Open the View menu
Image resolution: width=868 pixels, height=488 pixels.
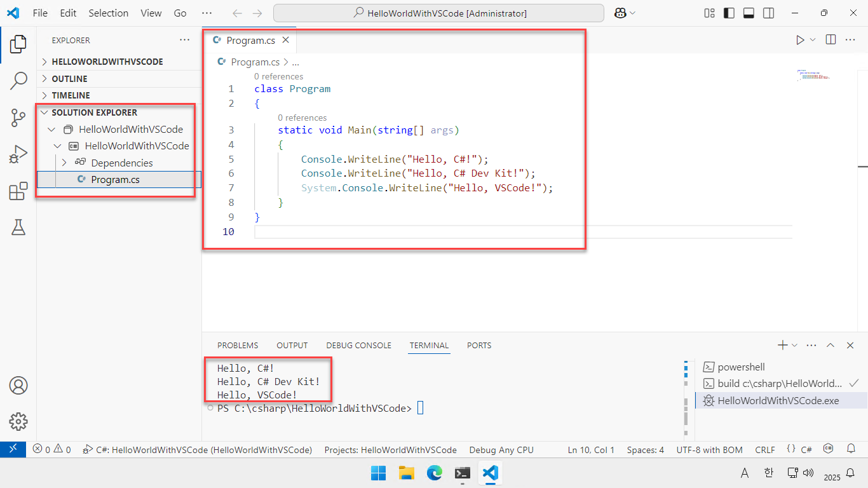point(151,12)
